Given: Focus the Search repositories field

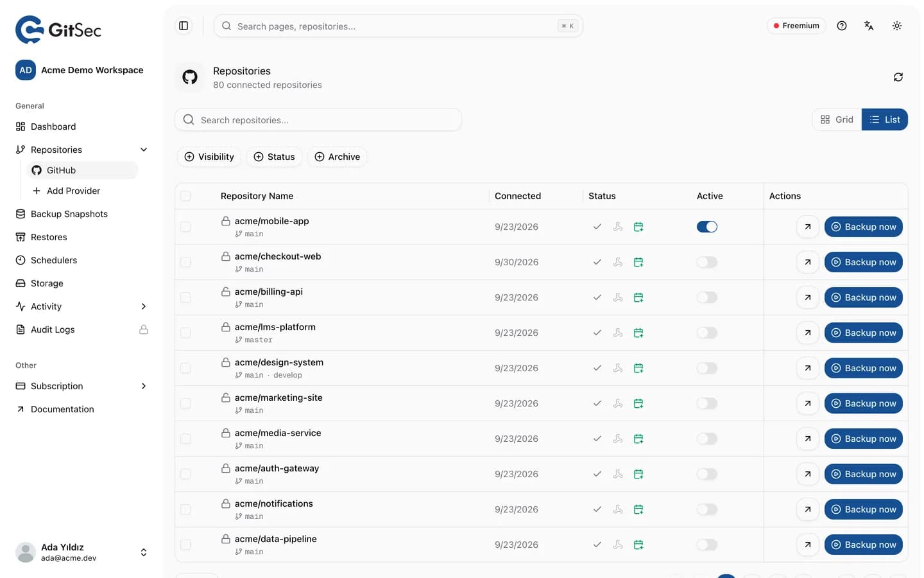Looking at the screenshot, I should 318,120.
